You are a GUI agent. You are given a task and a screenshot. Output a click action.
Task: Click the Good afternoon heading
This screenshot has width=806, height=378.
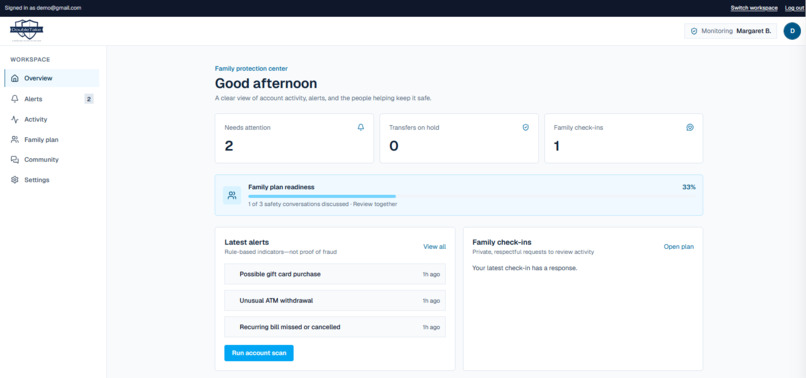point(266,83)
